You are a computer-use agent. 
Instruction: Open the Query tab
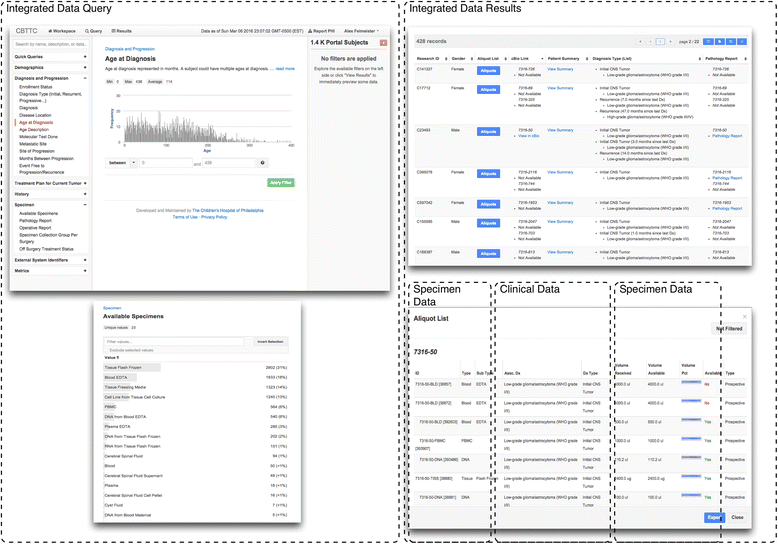point(93,31)
